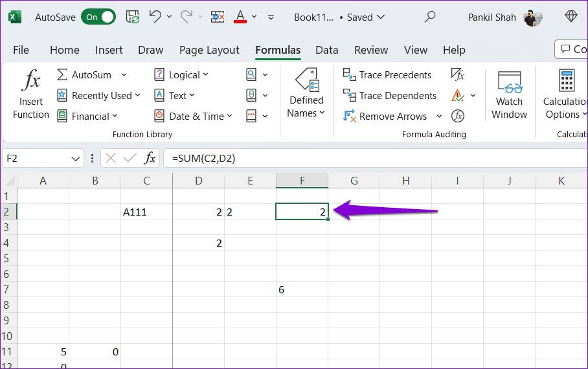Click the fx icon beside formula bar
Screen dimensions: 588x369
150,158
